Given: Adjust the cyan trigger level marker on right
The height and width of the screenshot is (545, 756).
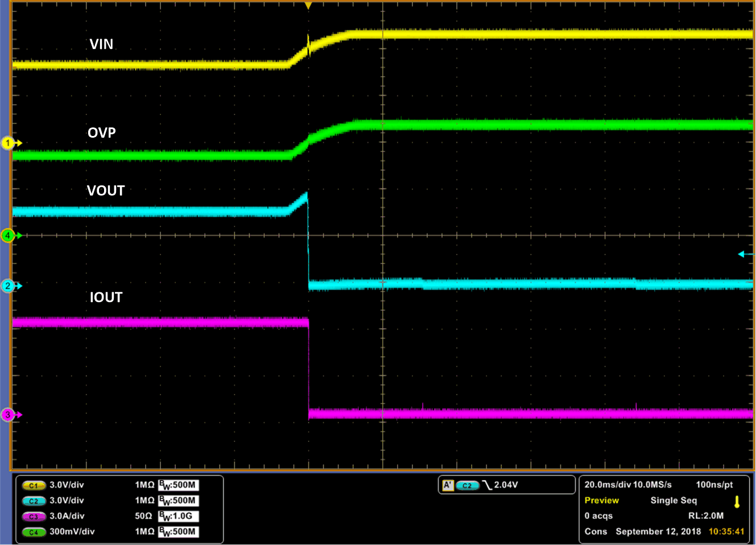Looking at the screenshot, I should pyautogui.click(x=742, y=255).
